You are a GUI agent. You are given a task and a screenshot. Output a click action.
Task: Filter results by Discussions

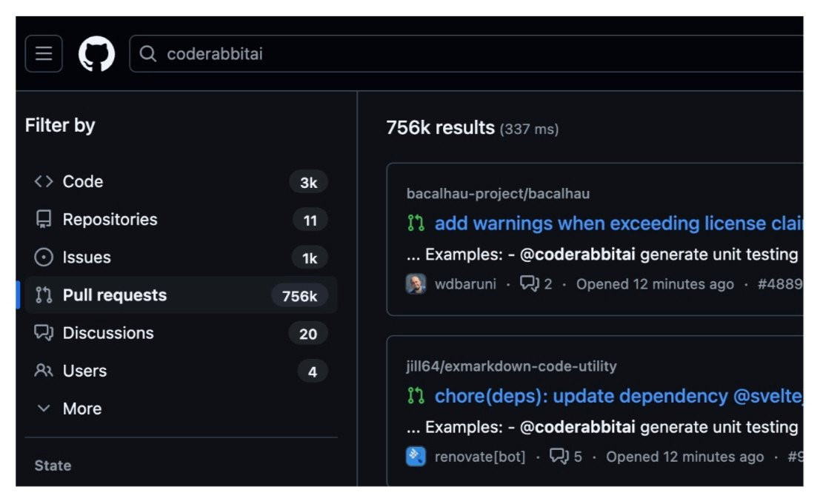click(x=181, y=333)
